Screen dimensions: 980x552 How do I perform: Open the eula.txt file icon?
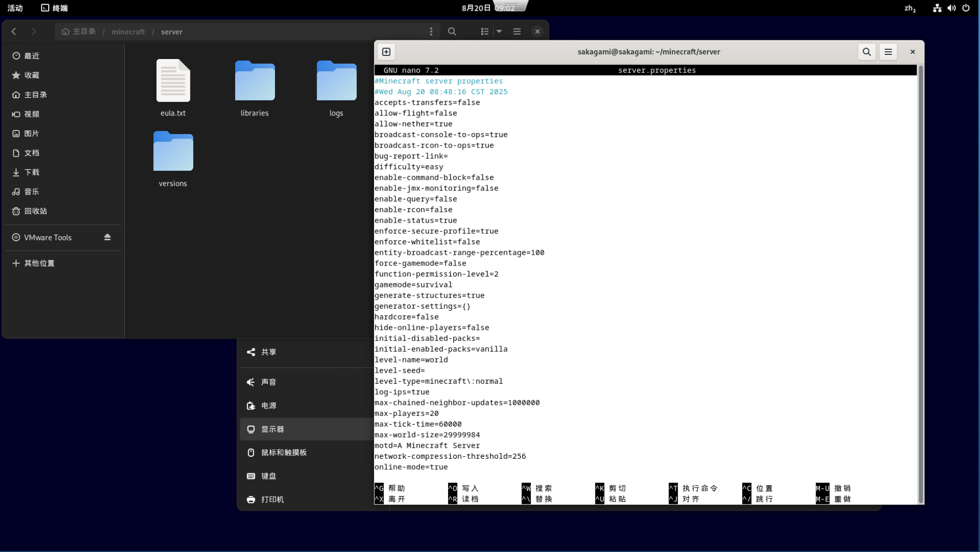[x=173, y=81]
